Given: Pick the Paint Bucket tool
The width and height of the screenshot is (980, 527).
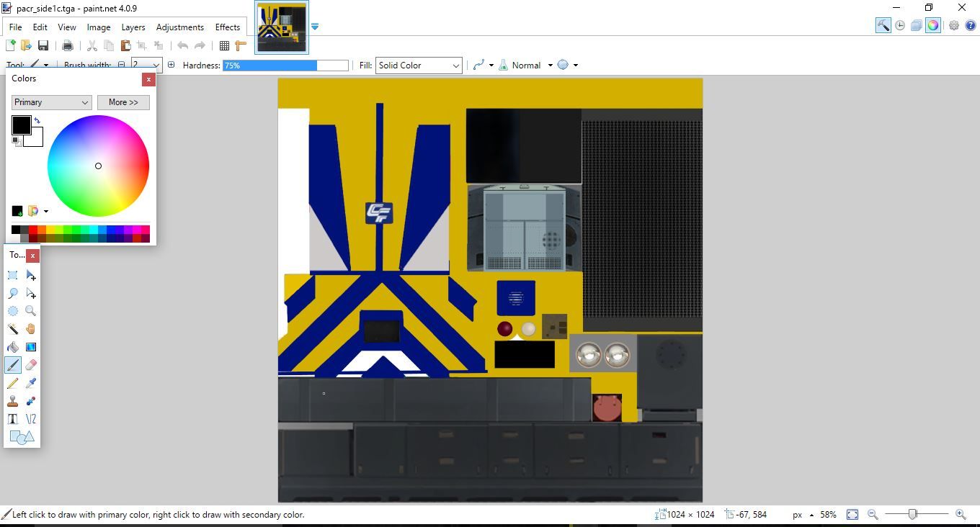Looking at the screenshot, I should 13,347.
